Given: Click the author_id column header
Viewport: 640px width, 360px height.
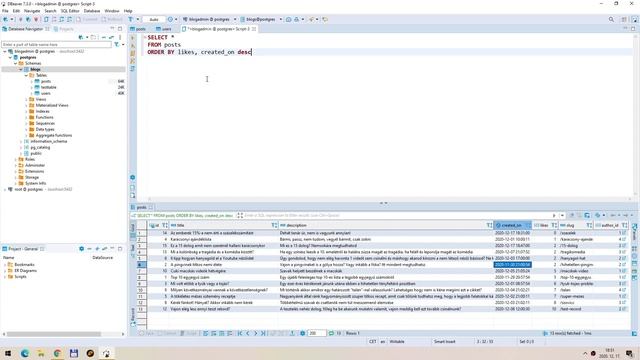Looking at the screenshot, I should click(x=611, y=225).
